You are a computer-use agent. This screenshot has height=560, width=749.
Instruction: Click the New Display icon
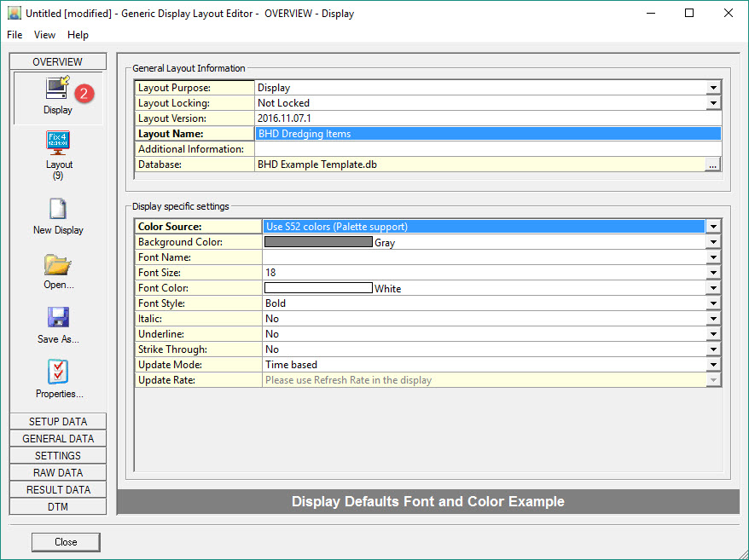(58, 209)
